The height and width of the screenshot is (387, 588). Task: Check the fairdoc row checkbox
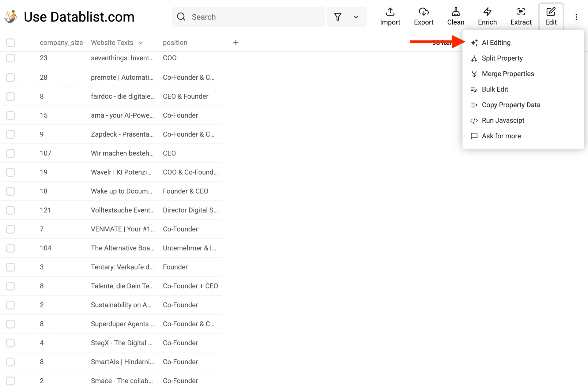[10, 96]
